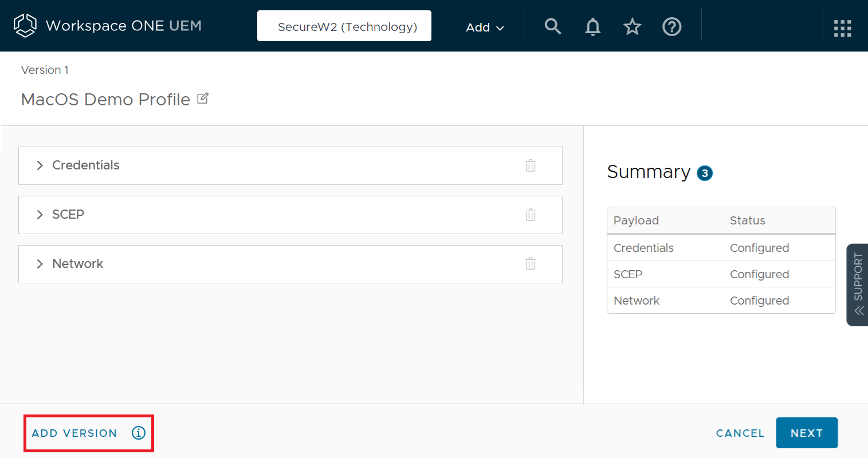This screenshot has width=868, height=458.
Task: Click Credentials in the Summary table
Action: pyautogui.click(x=643, y=248)
